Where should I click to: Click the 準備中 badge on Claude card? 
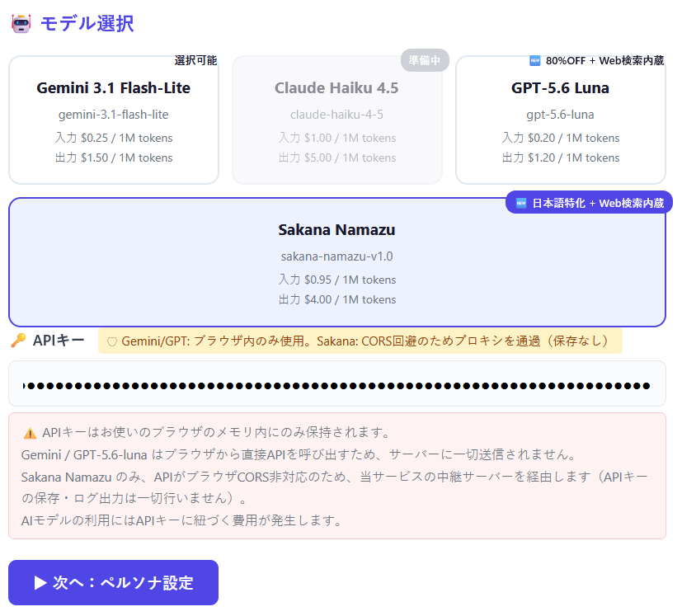[x=425, y=60]
